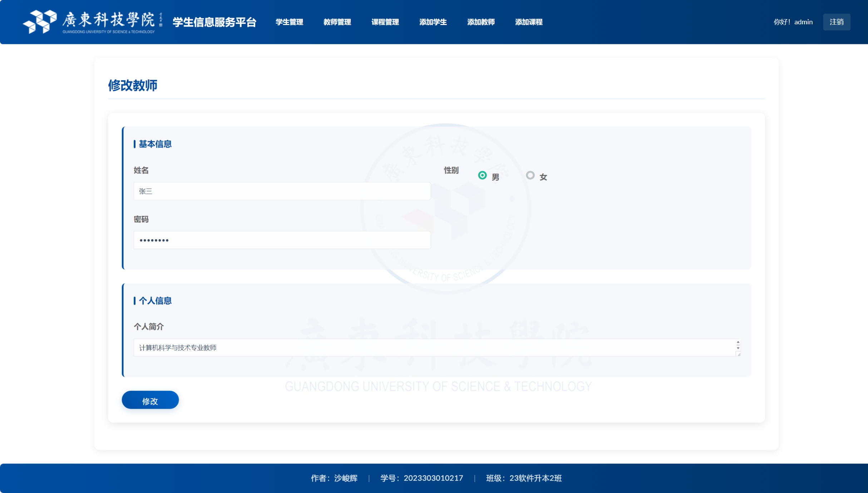
Task: Open the 添加课程 navigation link
Action: point(529,22)
